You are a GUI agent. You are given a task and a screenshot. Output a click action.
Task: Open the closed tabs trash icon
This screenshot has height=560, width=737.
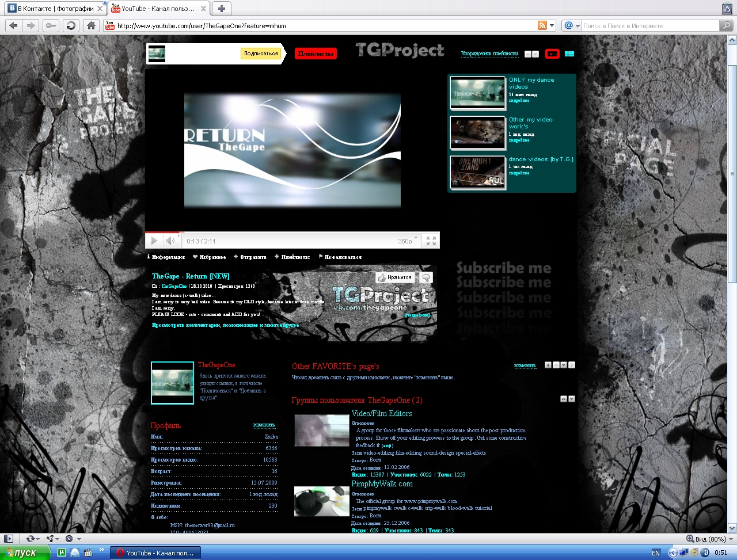point(727,8)
